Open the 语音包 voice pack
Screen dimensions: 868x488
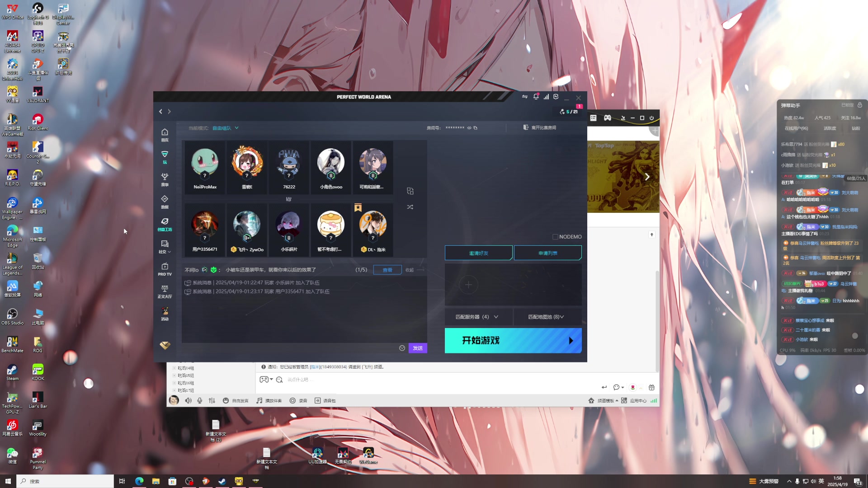point(325,400)
